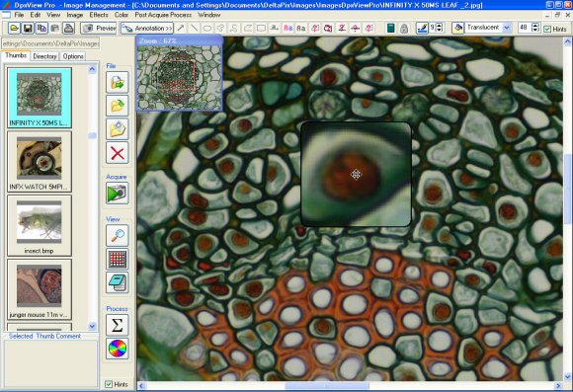Switch to the Thumbs tab
The height and width of the screenshot is (392, 573).
(x=16, y=55)
